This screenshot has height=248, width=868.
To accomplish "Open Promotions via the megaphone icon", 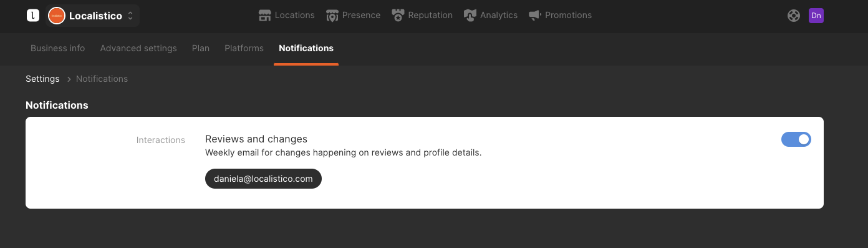I will click(534, 16).
